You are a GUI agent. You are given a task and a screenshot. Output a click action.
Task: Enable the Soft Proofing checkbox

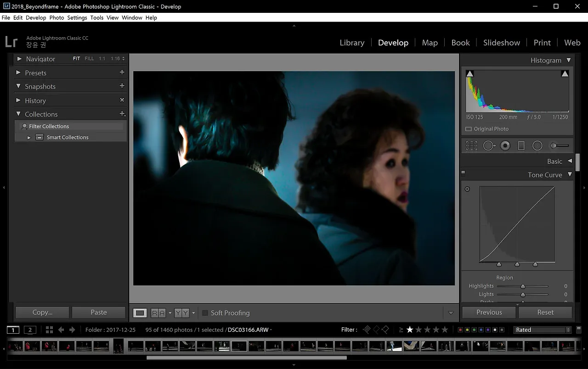pyautogui.click(x=205, y=313)
